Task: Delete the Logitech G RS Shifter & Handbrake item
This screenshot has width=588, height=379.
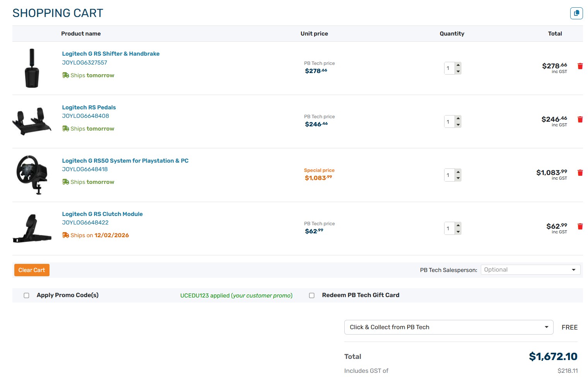Action: pos(580,66)
